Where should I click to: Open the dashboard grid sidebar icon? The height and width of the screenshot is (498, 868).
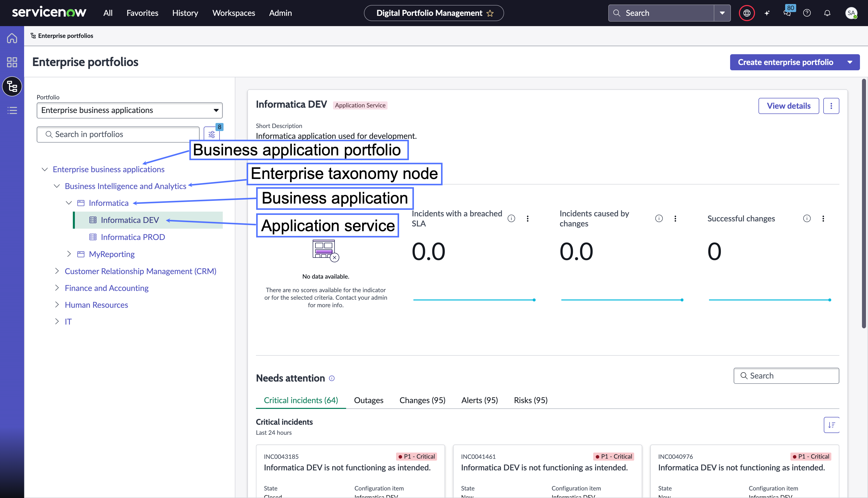pos(12,62)
